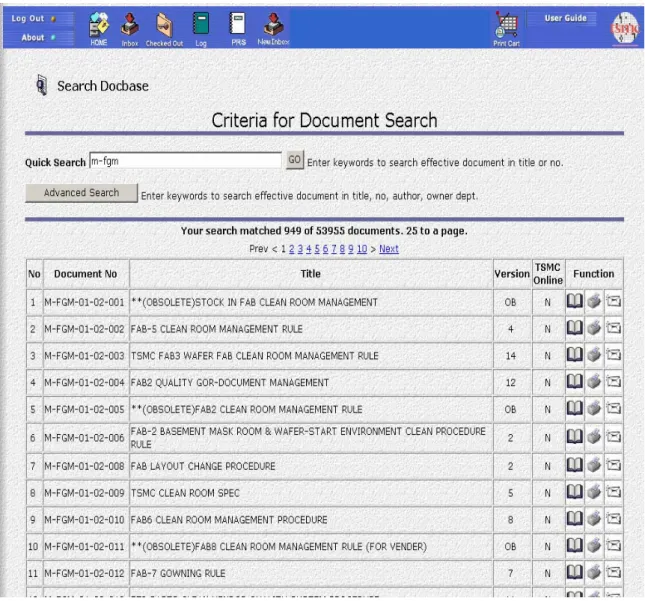This screenshot has height=601, width=645.
Task: Open the New Inbox icon
Action: pyautogui.click(x=273, y=28)
